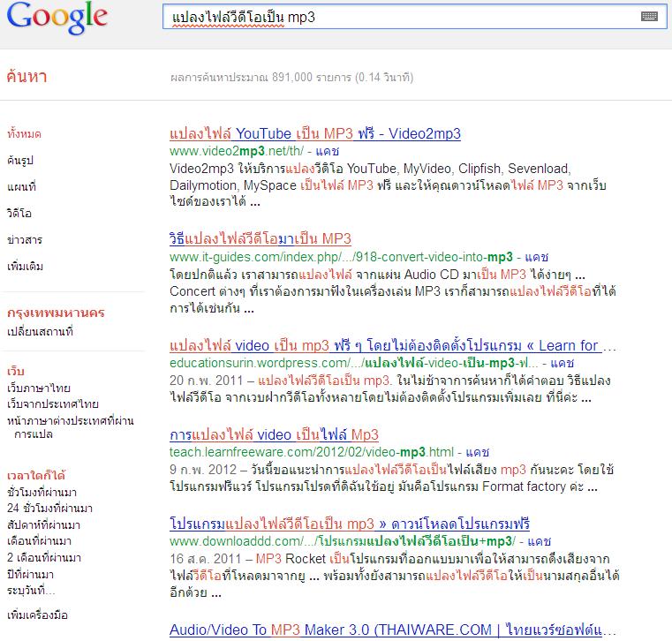This screenshot has height=641, width=672.
Task: Click the it-guides.com green URL text
Action: pyautogui.click(x=341, y=257)
